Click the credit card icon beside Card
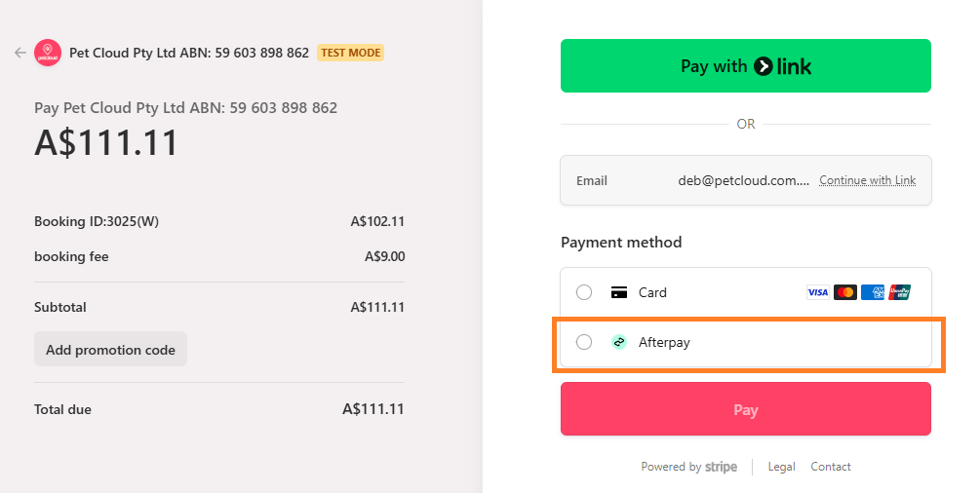This screenshot has height=493, width=980. tap(618, 292)
